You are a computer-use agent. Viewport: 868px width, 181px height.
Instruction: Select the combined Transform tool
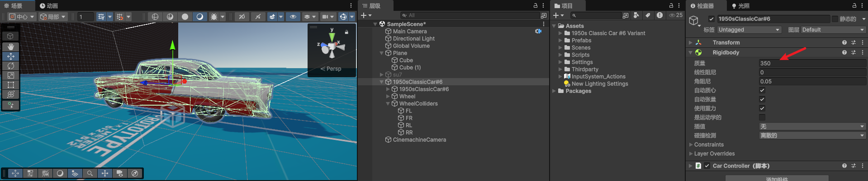(x=11, y=94)
